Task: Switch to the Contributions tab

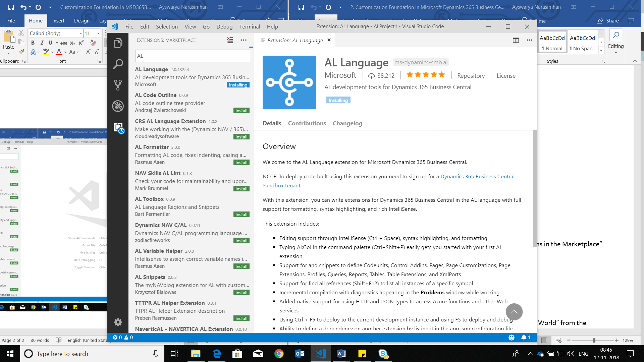Action: (x=307, y=123)
